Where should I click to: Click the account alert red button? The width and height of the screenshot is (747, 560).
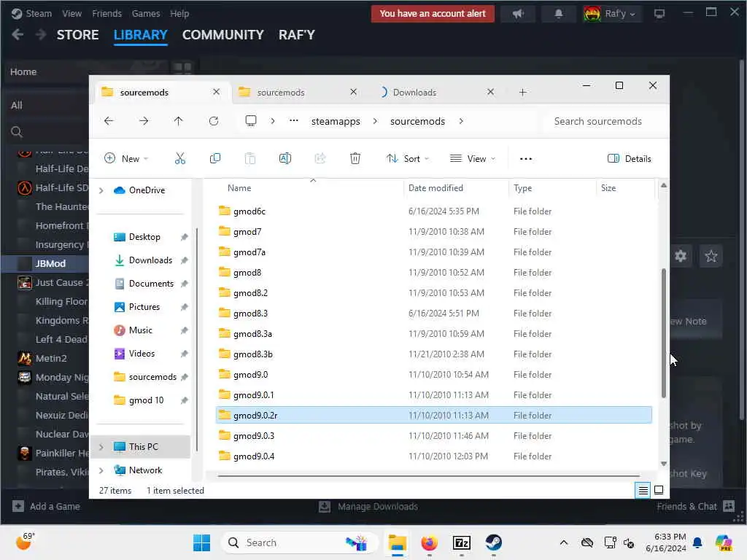pos(433,14)
